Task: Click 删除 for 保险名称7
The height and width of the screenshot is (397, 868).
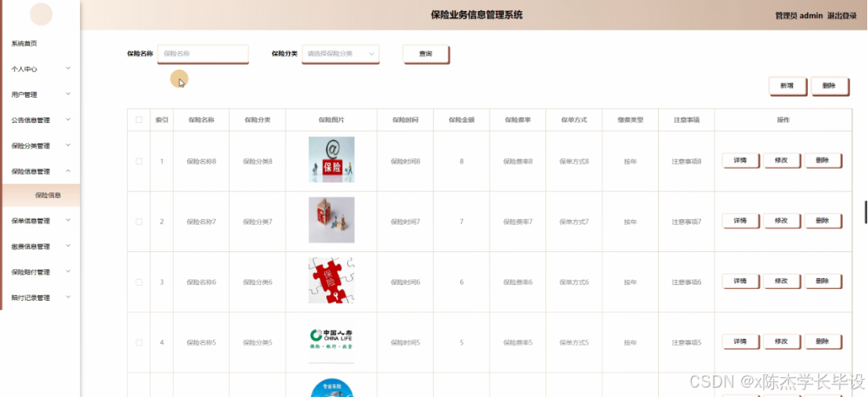Action: point(823,221)
